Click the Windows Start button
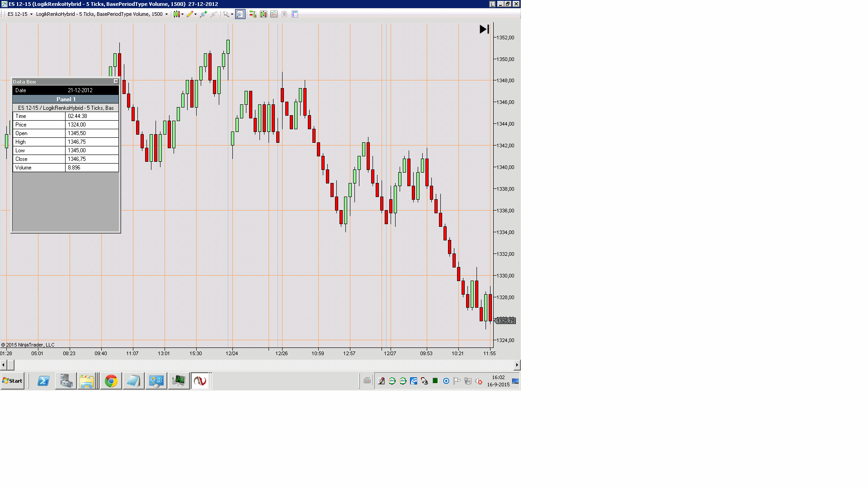 [13, 381]
